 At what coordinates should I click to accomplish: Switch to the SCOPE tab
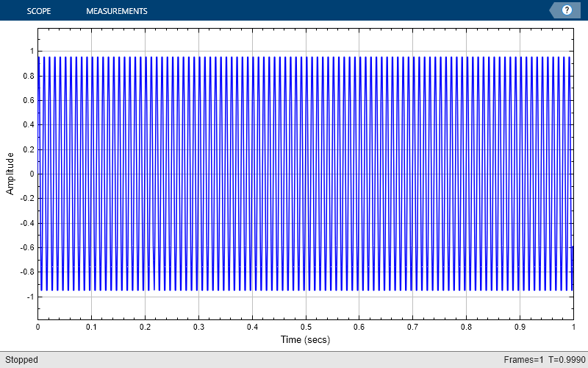39,11
